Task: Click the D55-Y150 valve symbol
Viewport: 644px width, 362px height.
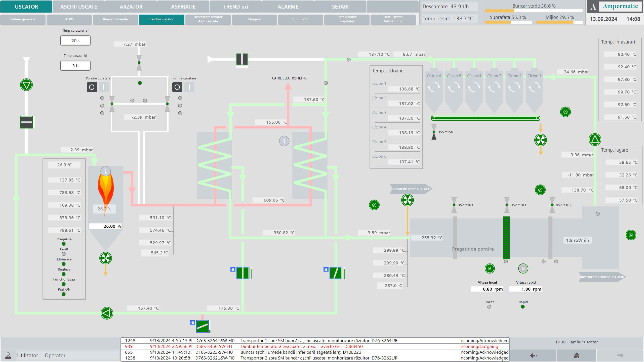Action: [434, 132]
